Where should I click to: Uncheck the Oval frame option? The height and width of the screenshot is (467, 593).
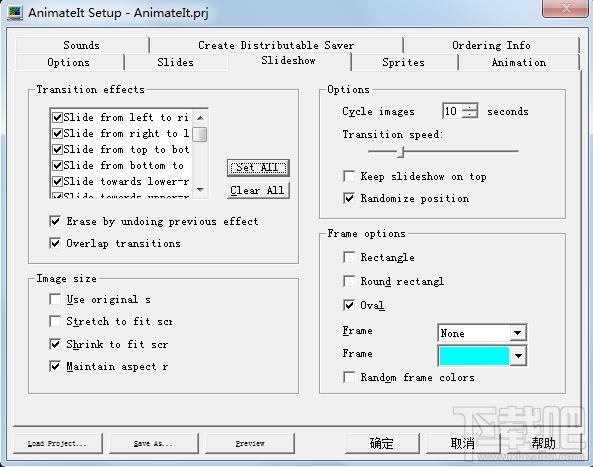(x=349, y=305)
